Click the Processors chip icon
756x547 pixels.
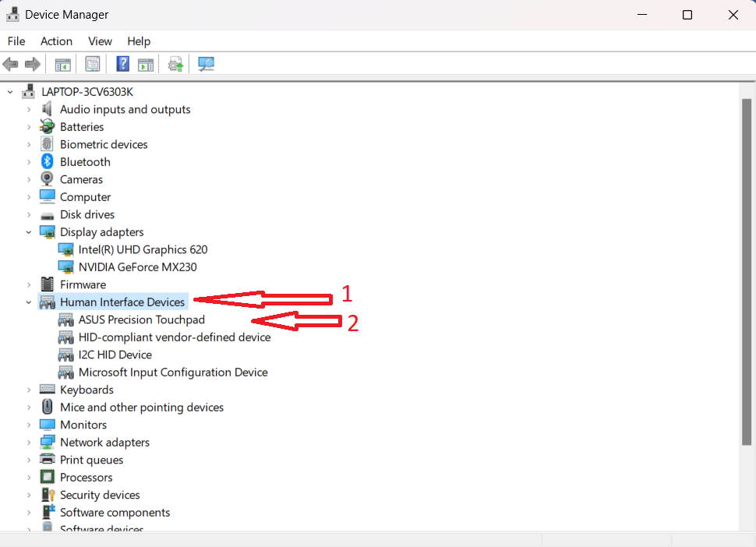coord(47,477)
